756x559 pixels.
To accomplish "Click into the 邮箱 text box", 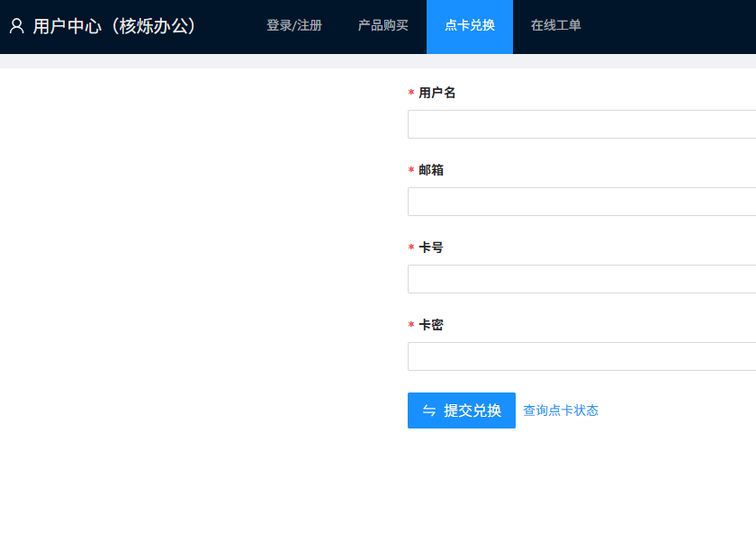I will [581, 202].
